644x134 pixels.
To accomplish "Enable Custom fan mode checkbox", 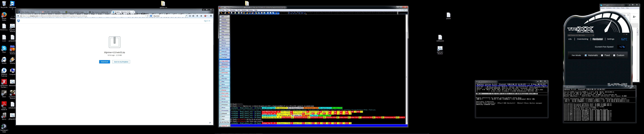I will [614, 55].
